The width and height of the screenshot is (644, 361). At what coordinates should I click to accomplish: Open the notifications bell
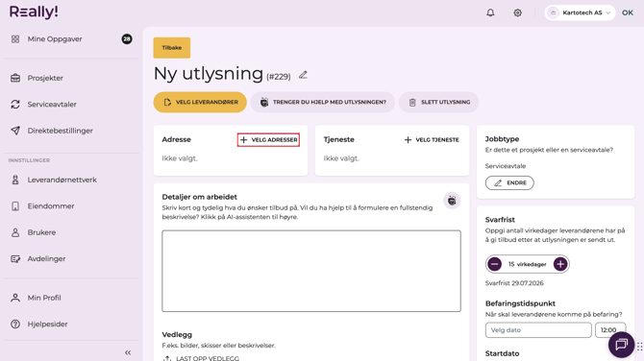point(490,12)
